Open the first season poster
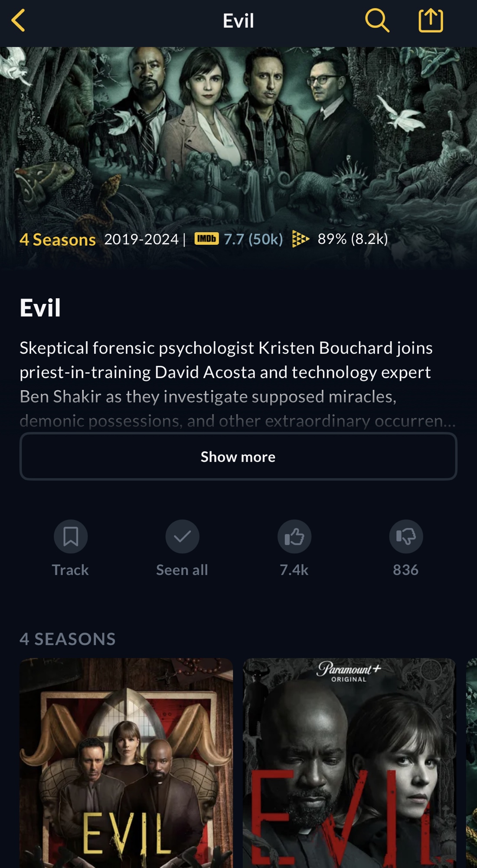 [x=126, y=763]
